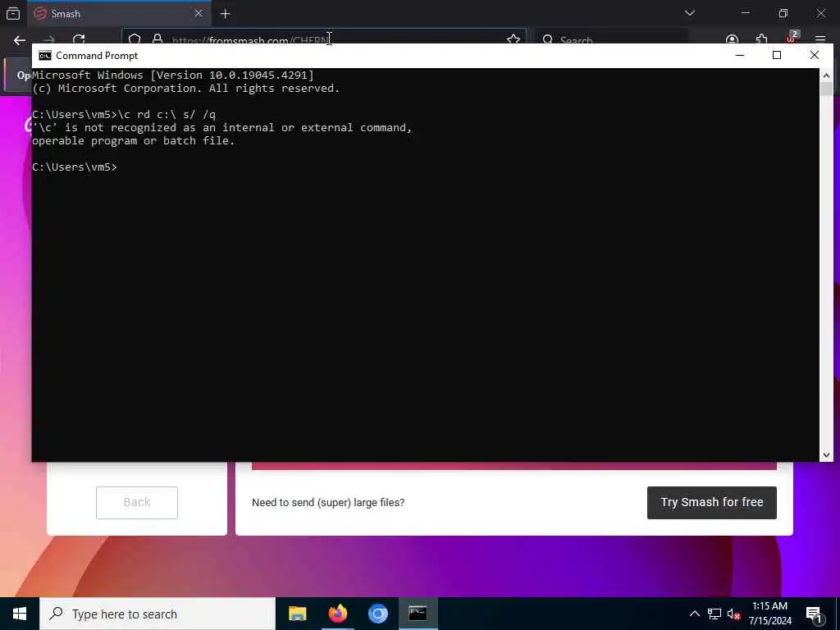The height and width of the screenshot is (630, 840).
Task: Click Try Smash for free
Action: point(712,503)
